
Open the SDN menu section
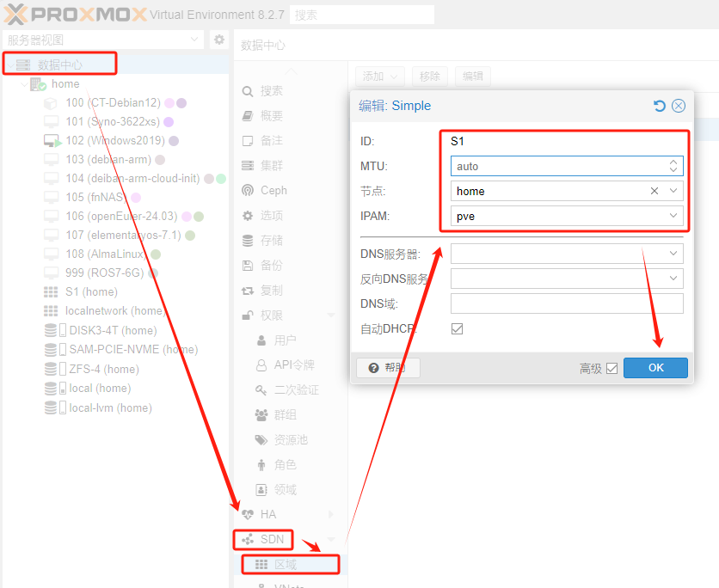tap(272, 540)
